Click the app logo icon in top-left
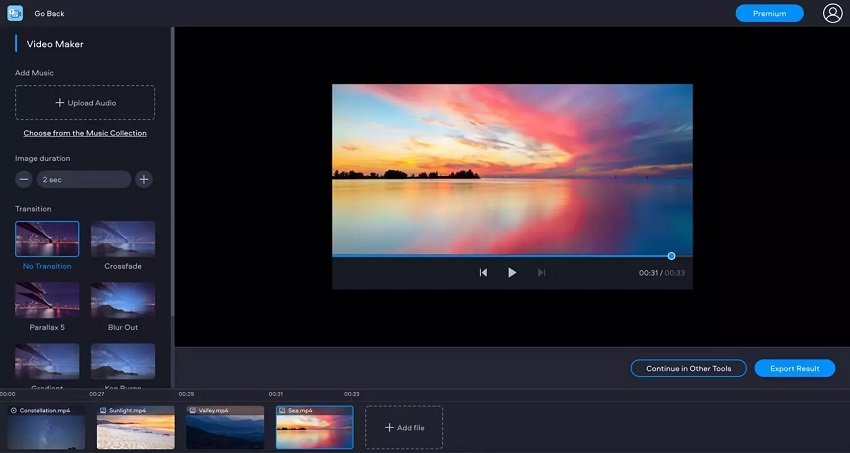 click(15, 13)
